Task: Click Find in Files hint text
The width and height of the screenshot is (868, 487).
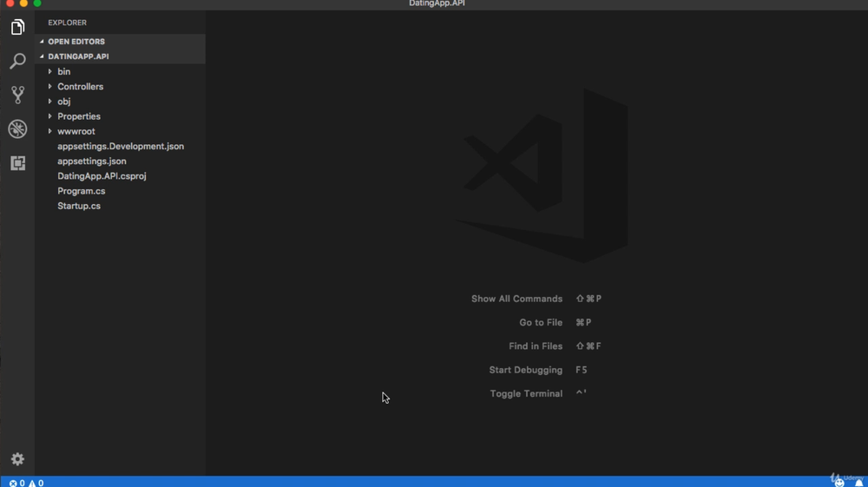Action: point(536,346)
